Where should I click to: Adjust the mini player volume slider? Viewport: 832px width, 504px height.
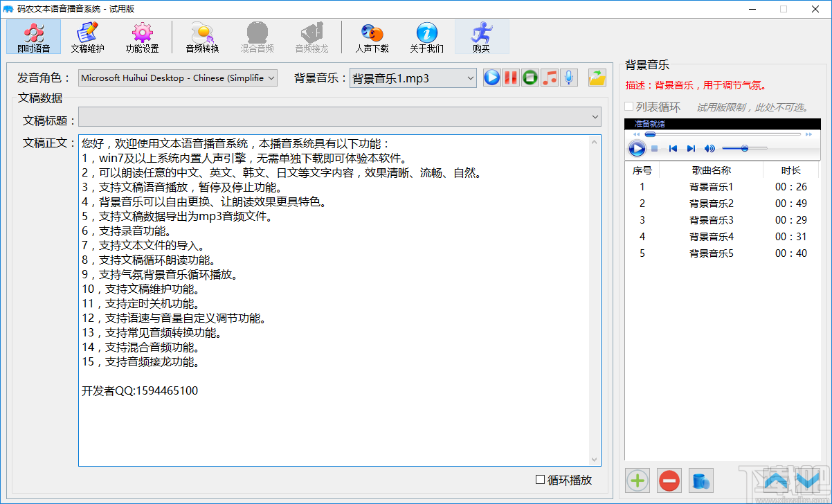point(745,148)
